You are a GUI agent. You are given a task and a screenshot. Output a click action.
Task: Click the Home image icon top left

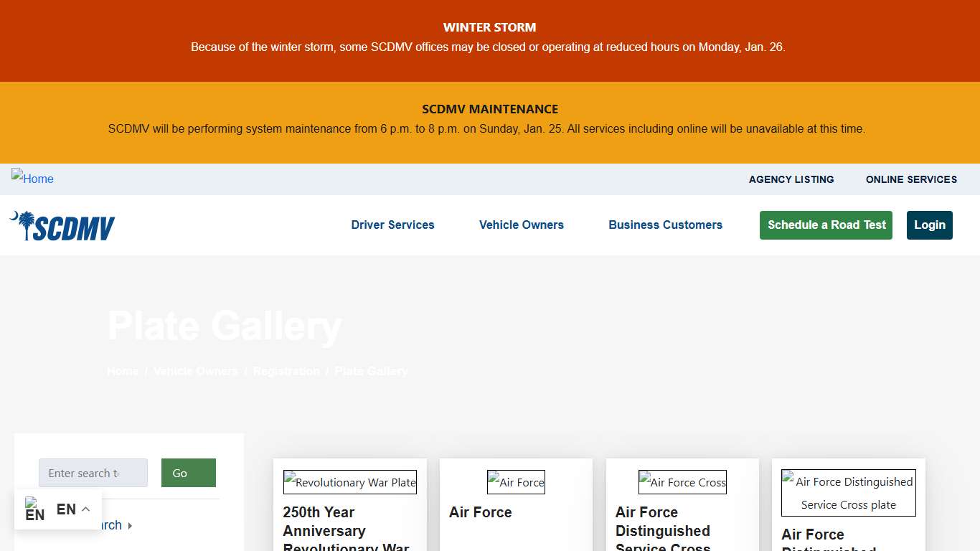[x=32, y=179]
